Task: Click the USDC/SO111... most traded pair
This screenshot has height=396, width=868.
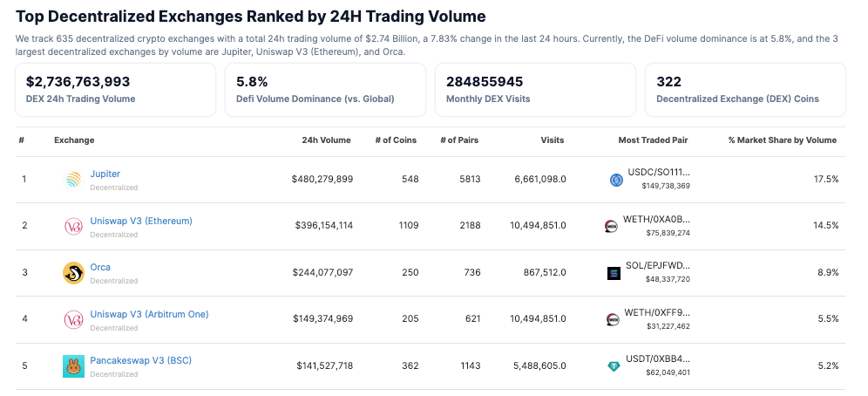Action: coord(658,173)
